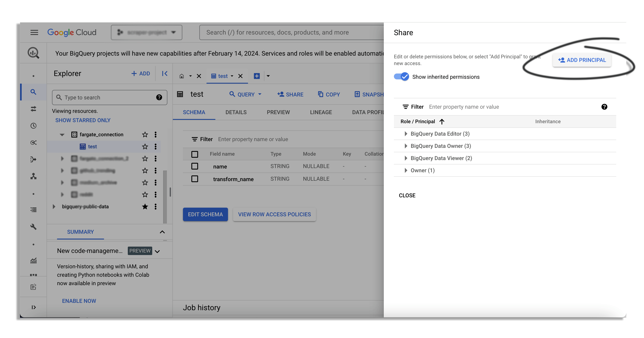The height and width of the screenshot is (338, 644).
Task: Star the fargate_connection dataset
Action: coord(145,135)
